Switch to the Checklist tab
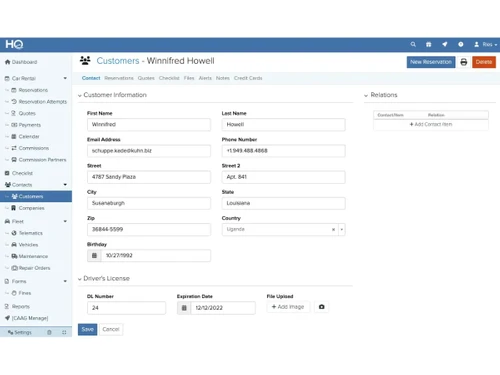This screenshot has width=500, height=375. point(169,78)
